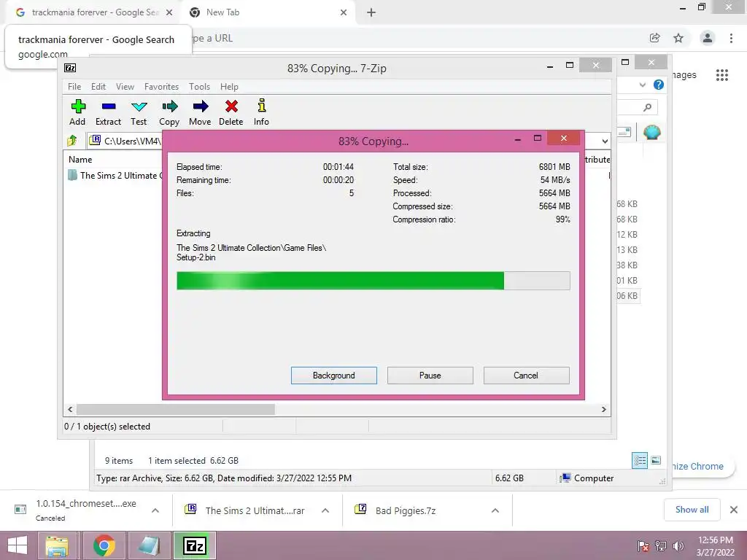
Task: Click the C:\Users\VM4 path field
Action: click(x=125, y=141)
